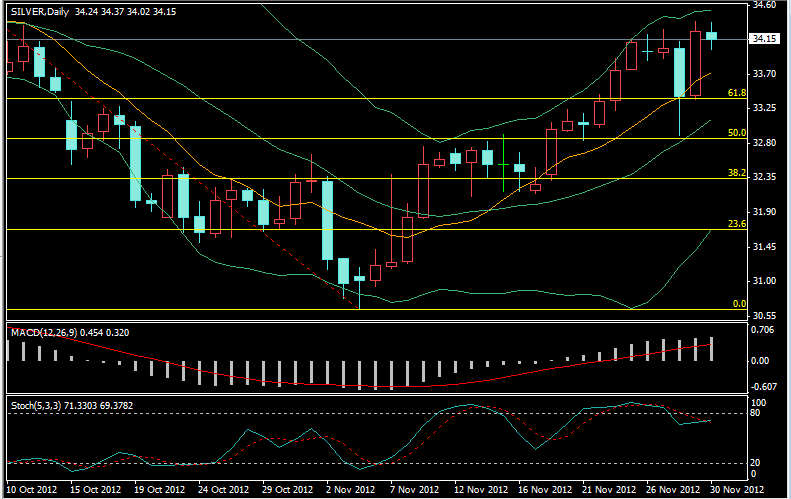This screenshot has width=791, height=499.
Task: Select the 23.6 Fibonacci level label
Action: click(737, 224)
